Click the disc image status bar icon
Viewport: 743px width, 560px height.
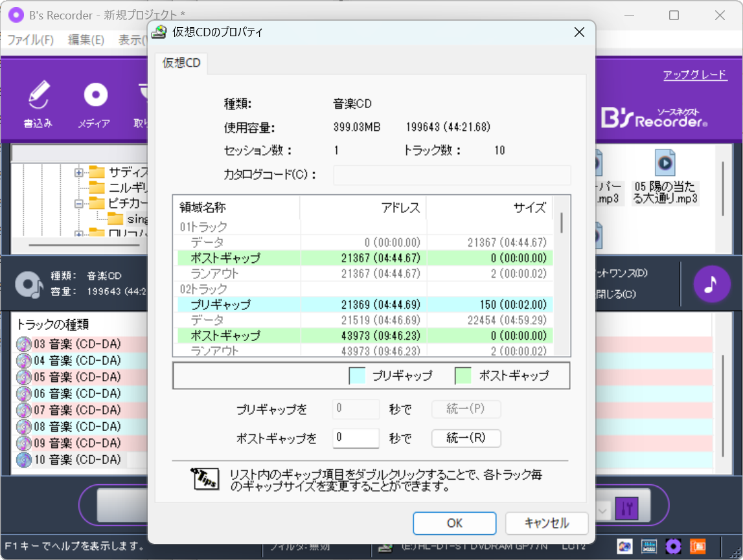pyautogui.click(x=624, y=547)
